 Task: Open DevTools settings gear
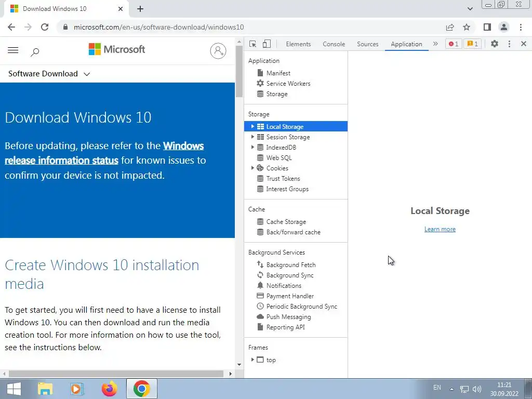tap(495, 44)
